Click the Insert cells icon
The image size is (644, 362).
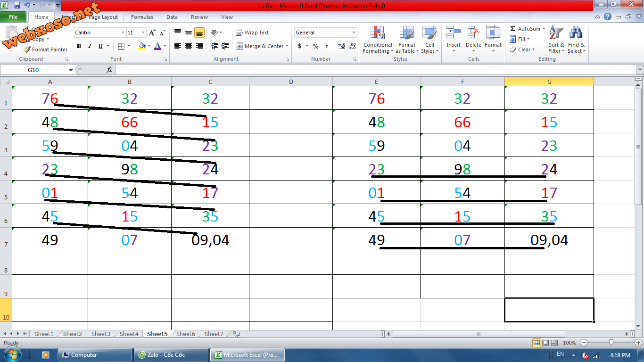(454, 33)
